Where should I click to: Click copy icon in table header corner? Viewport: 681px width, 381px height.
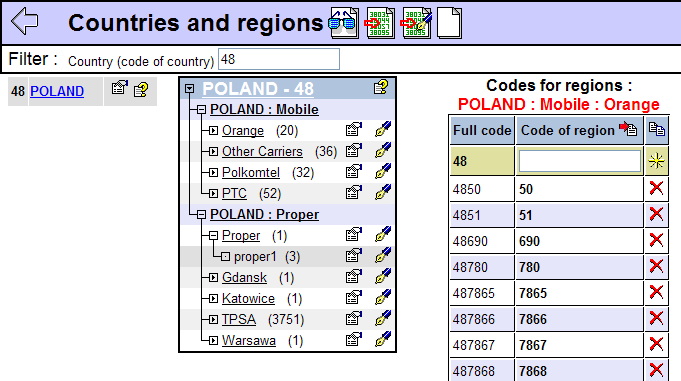(x=657, y=129)
